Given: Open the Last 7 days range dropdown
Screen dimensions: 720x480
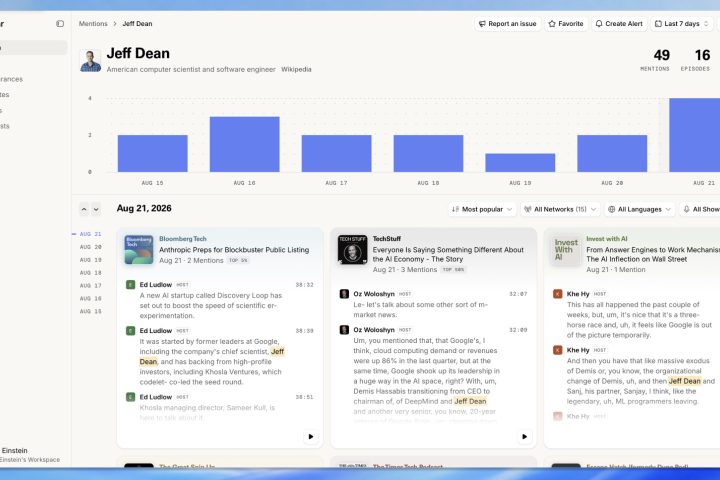Looking at the screenshot, I should 681,23.
